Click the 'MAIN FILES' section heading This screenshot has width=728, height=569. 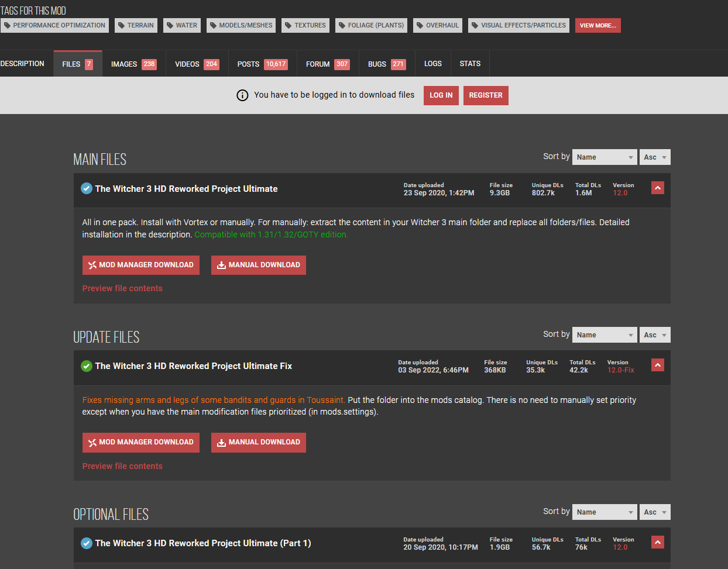coord(99,160)
